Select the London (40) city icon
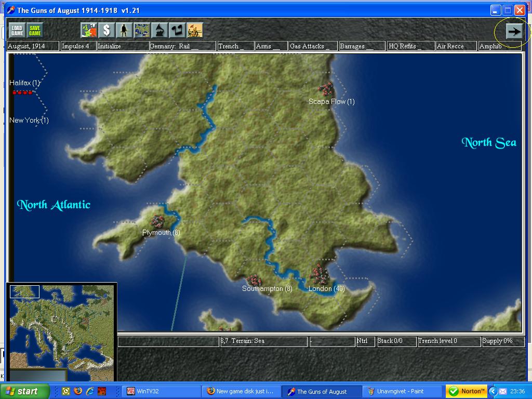The width and height of the screenshot is (532, 399). click(318, 274)
